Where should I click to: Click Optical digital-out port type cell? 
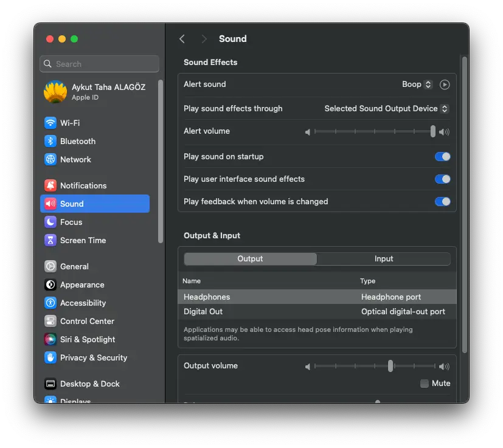403,311
